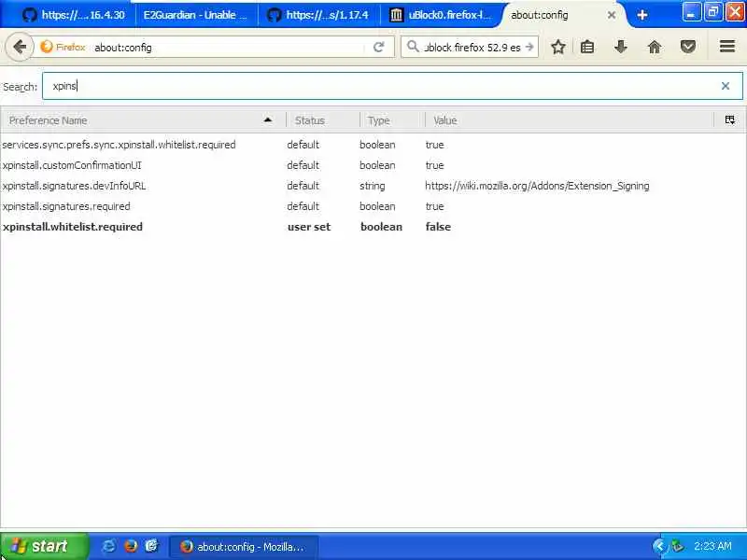Switch to the uBlock0.firefox tab

pos(441,15)
